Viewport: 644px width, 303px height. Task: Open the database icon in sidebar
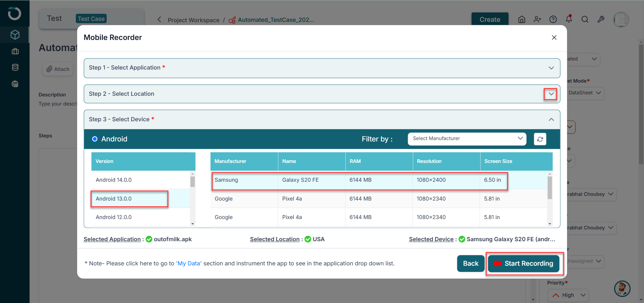tap(15, 68)
